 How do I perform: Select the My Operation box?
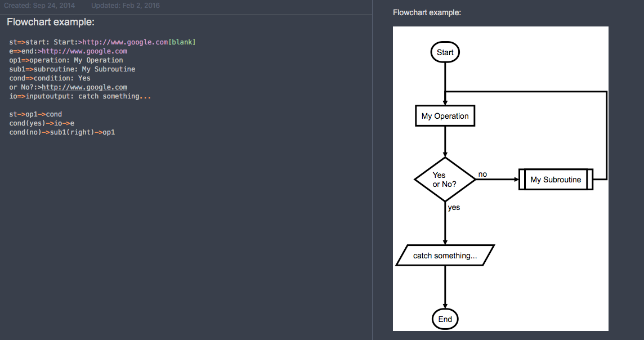(445, 116)
